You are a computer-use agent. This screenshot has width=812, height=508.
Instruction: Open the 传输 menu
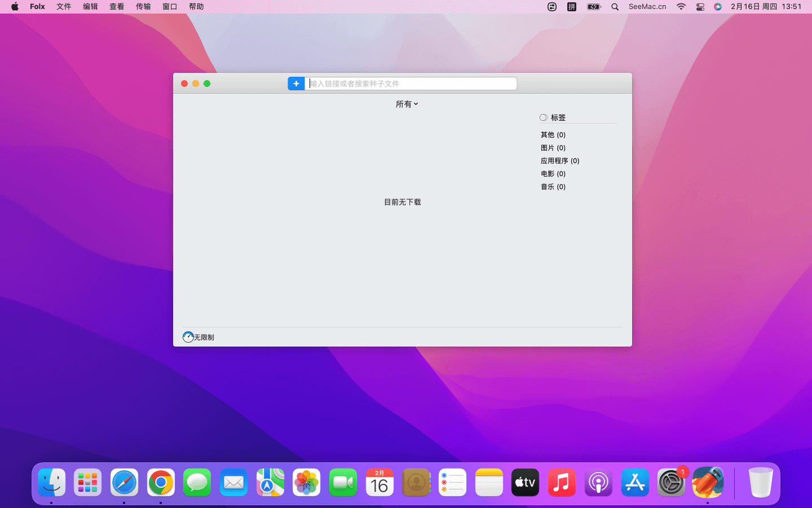click(143, 7)
